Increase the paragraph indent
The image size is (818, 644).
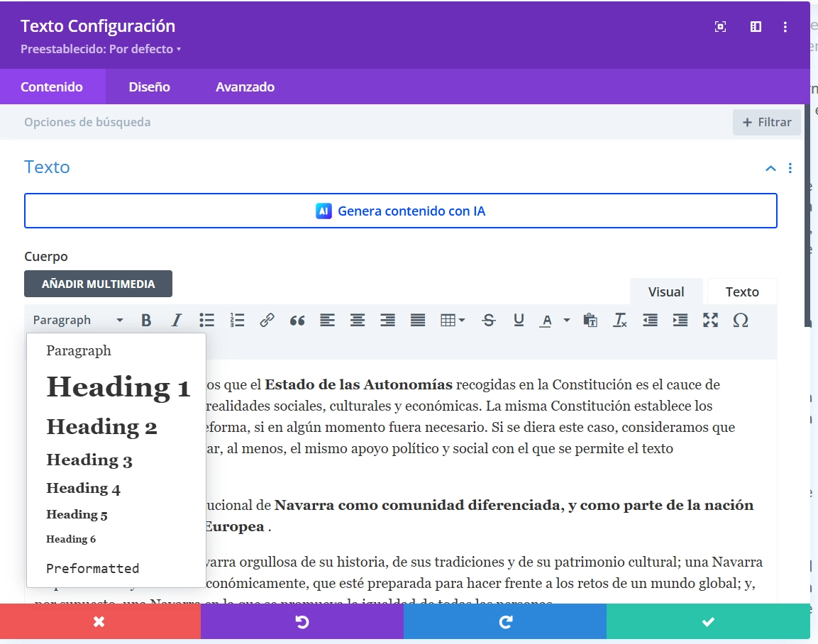pyautogui.click(x=680, y=320)
